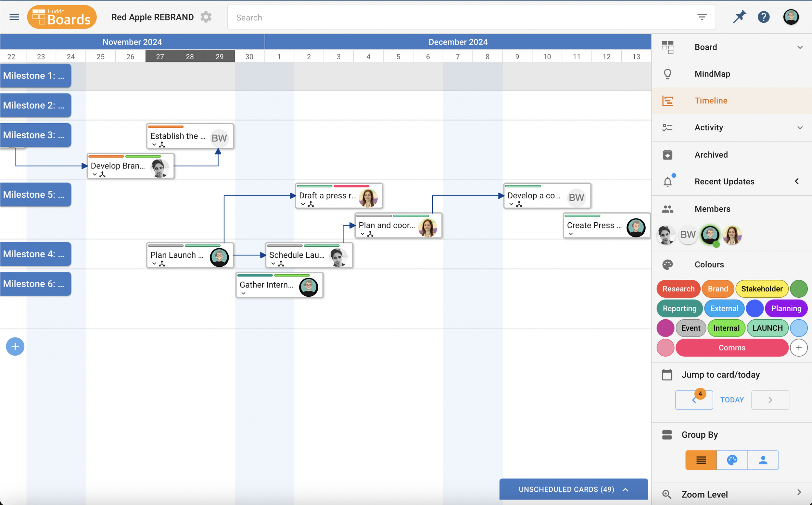Open board settings gear icon

[206, 17]
